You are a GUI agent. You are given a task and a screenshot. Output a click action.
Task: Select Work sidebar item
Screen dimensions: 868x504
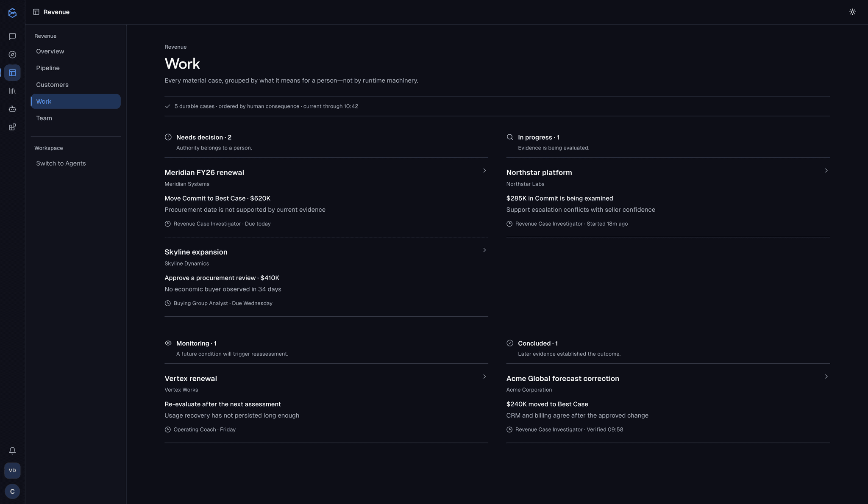pyautogui.click(x=75, y=102)
